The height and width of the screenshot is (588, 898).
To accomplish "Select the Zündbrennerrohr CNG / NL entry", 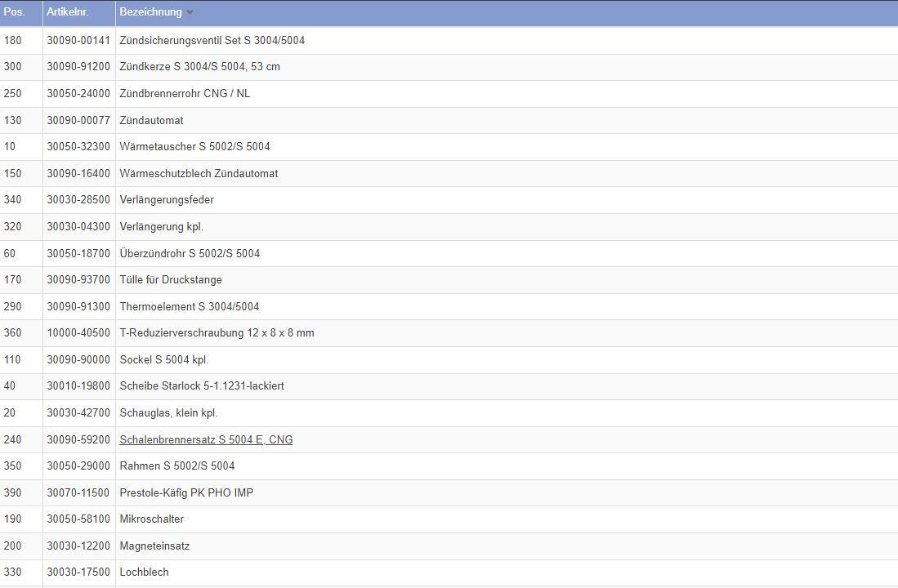I will [185, 94].
